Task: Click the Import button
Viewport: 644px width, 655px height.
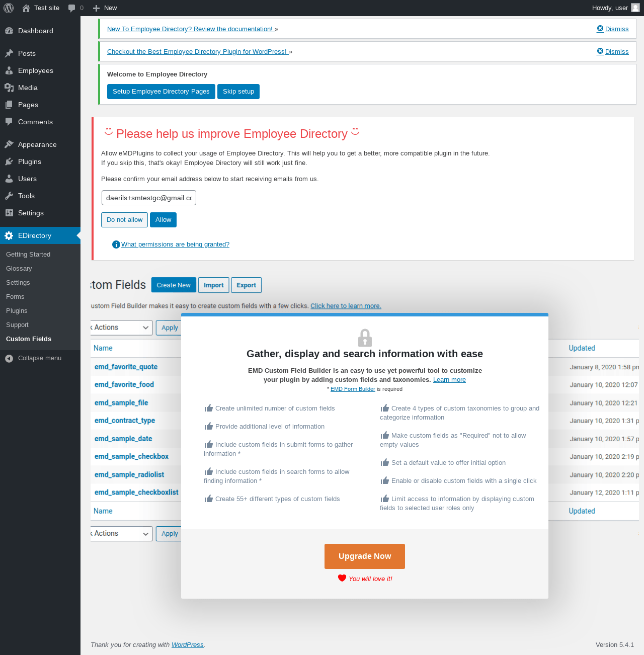Action: tap(214, 285)
